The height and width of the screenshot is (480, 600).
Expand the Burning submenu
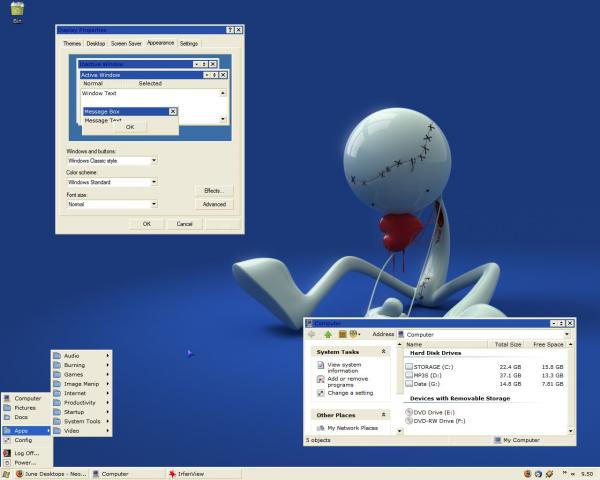tap(108, 365)
